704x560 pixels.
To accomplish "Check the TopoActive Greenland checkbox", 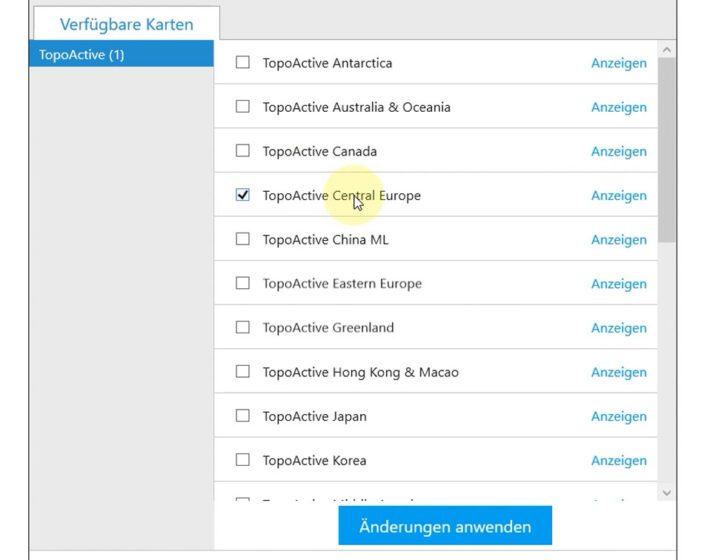I will 242,327.
